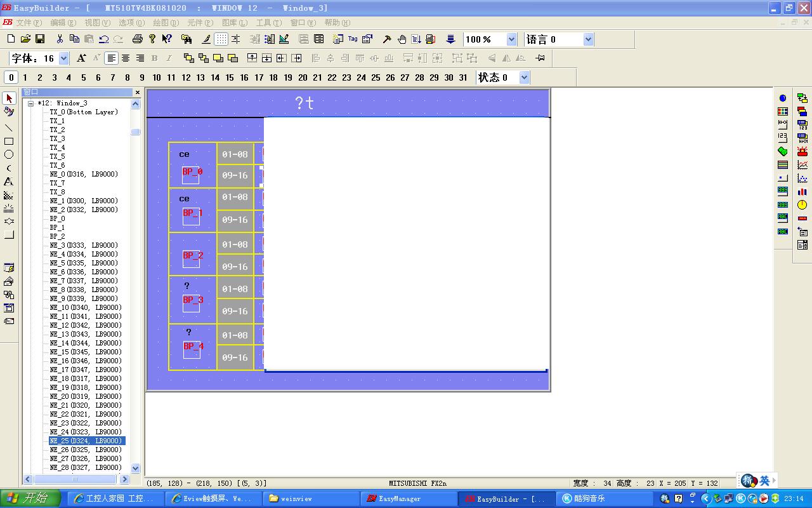Click the 开始 Start button
The width and height of the screenshot is (812, 508).
pos(30,498)
